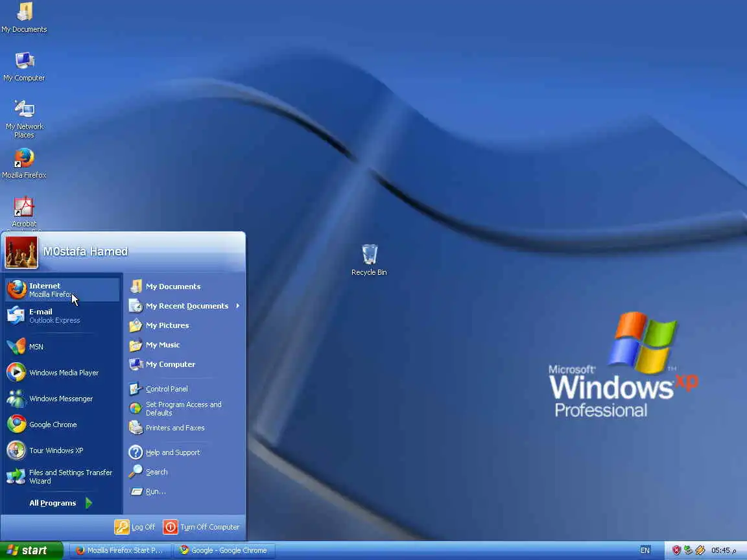The width and height of the screenshot is (747, 560).
Task: Open Files and Settings Transfer Wizard
Action: pos(62,476)
